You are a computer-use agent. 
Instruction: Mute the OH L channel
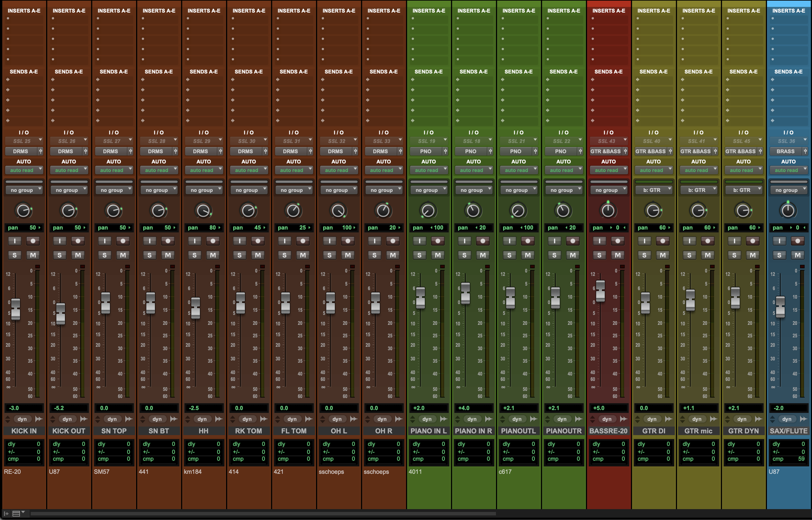(x=348, y=255)
